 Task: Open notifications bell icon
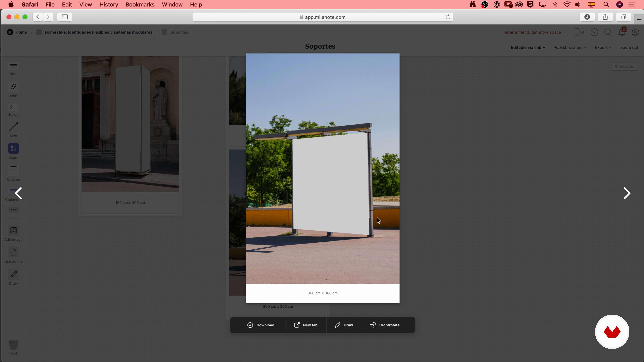pyautogui.click(x=622, y=32)
